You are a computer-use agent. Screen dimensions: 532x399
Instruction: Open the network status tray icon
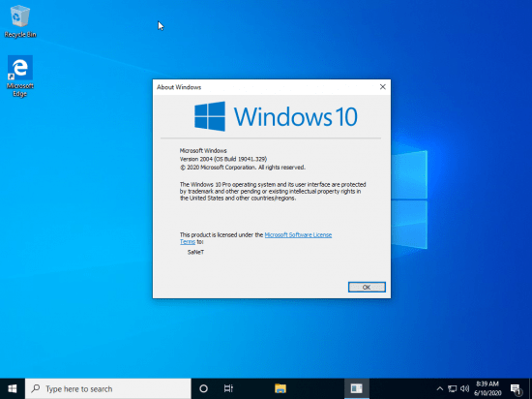tap(452, 388)
